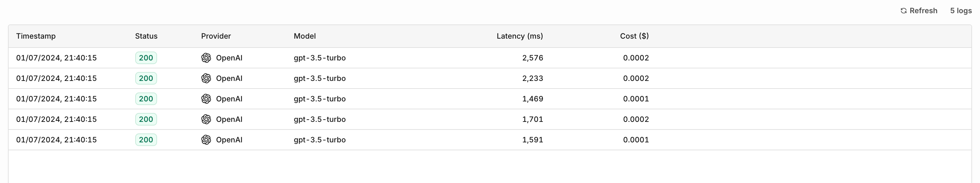Sort by the Timestamp column header
This screenshot has width=980, height=183.
coord(36,36)
